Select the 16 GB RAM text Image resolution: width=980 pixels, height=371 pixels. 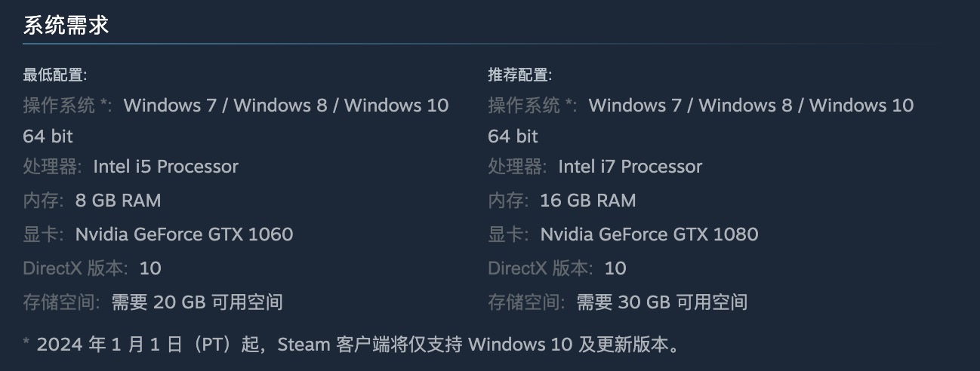tap(588, 201)
